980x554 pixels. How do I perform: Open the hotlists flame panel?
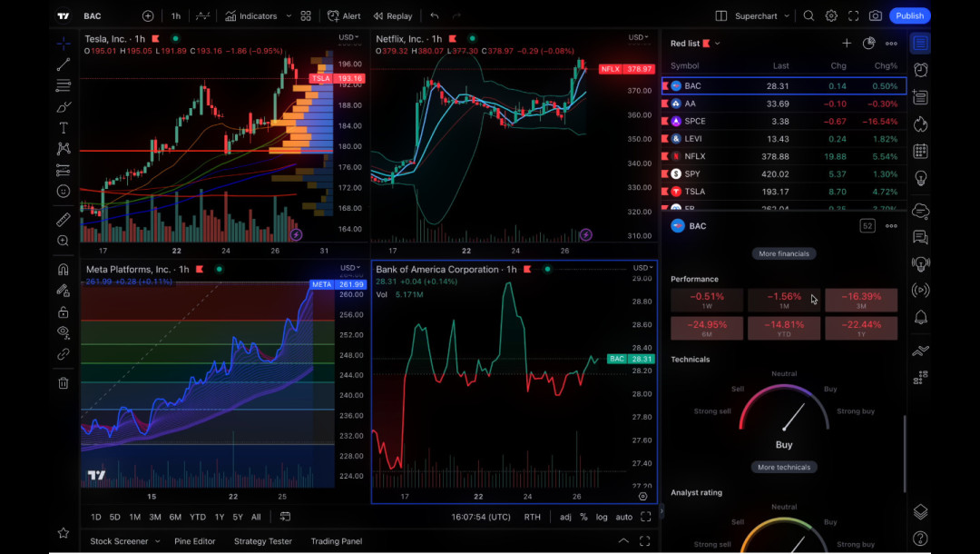(x=921, y=124)
